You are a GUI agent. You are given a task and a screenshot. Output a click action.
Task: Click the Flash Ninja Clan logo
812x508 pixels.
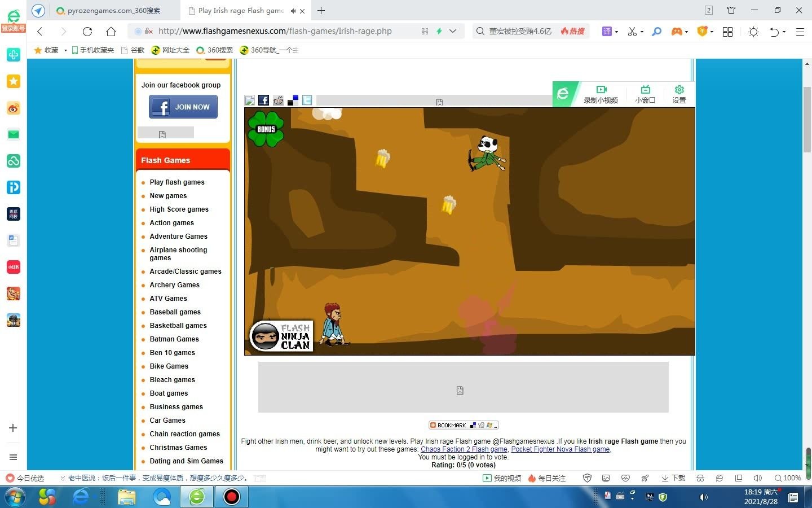click(x=281, y=336)
